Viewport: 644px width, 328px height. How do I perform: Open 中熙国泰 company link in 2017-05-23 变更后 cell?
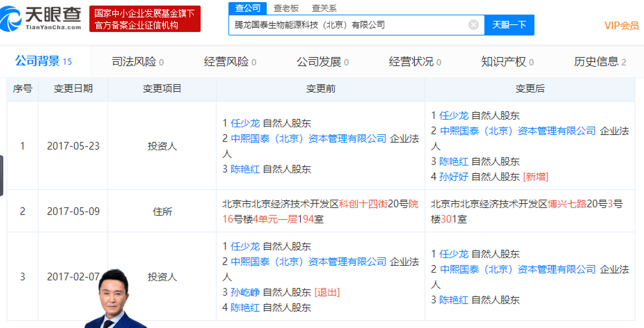[x=518, y=131]
